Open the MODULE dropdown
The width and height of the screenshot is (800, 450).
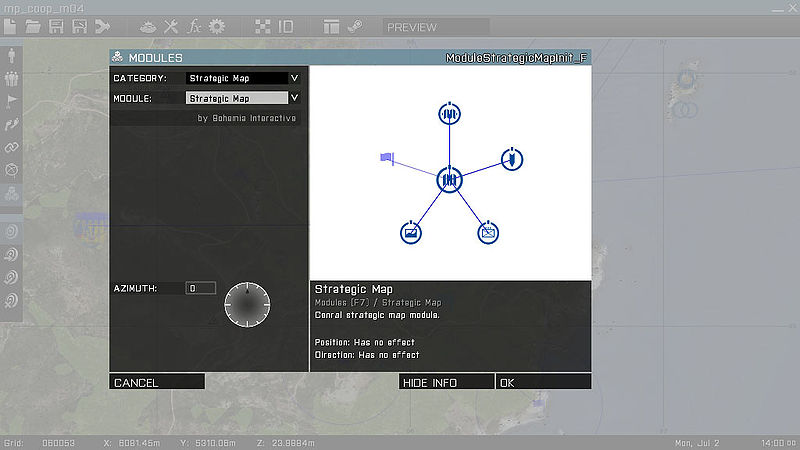click(x=236, y=98)
